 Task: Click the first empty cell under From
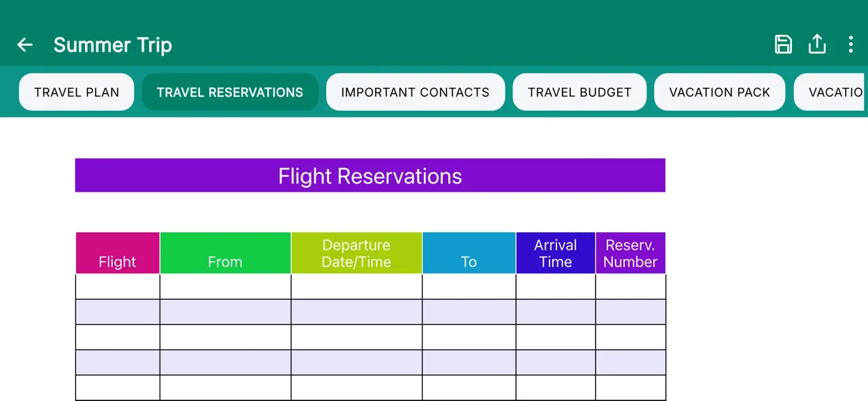[x=225, y=287]
